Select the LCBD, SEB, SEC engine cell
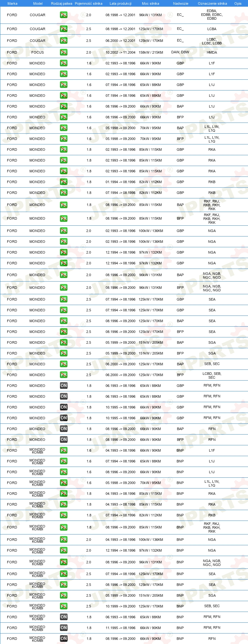The width and height of the screenshot is (248, 644). [x=212, y=375]
